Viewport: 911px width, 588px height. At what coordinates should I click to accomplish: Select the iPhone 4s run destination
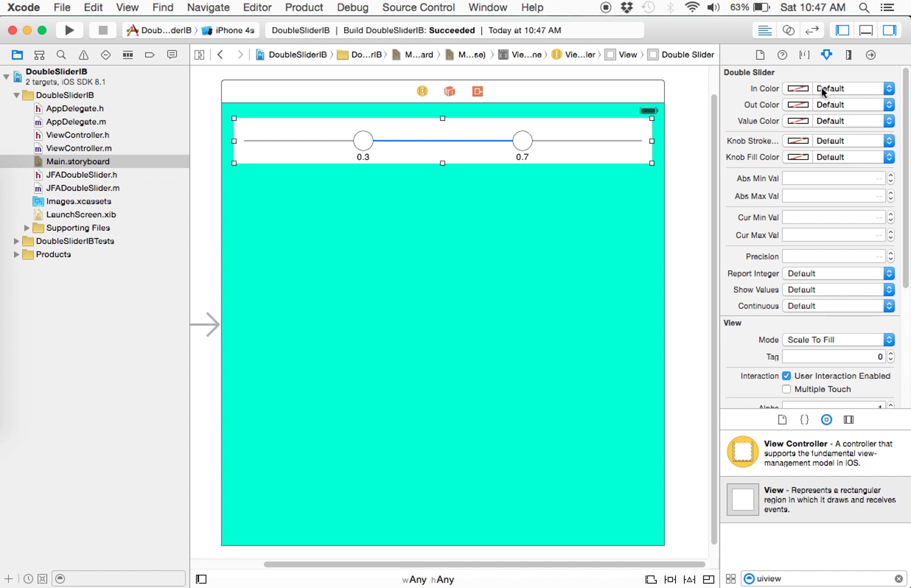pyautogui.click(x=228, y=30)
